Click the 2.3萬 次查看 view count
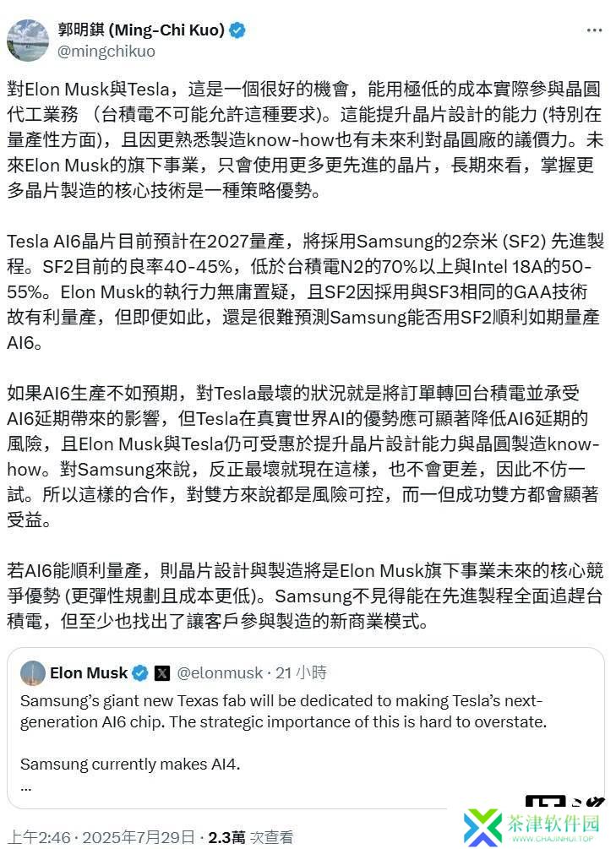This screenshot has width=616, height=849. pos(250,837)
